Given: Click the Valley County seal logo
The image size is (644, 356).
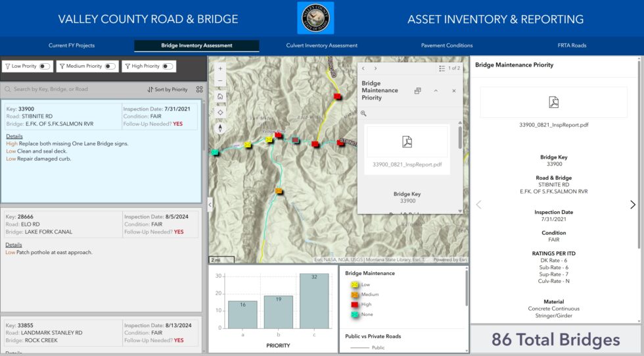Looking at the screenshot, I should click(315, 18).
